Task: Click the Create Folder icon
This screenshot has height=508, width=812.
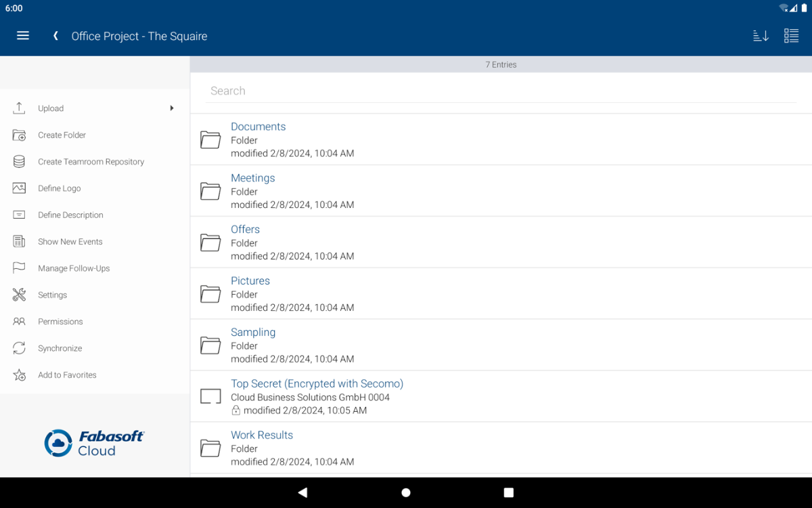Action: click(x=19, y=135)
